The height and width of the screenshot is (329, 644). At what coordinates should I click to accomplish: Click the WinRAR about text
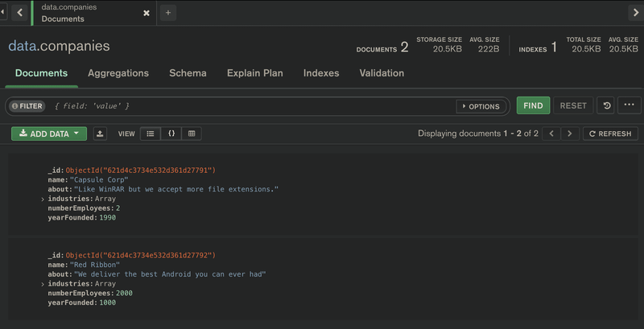pos(176,190)
